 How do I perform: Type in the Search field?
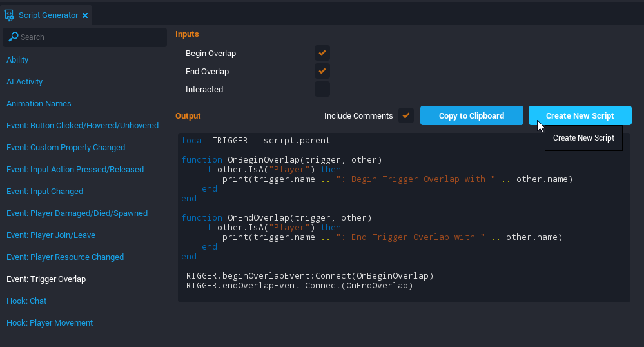(x=90, y=37)
